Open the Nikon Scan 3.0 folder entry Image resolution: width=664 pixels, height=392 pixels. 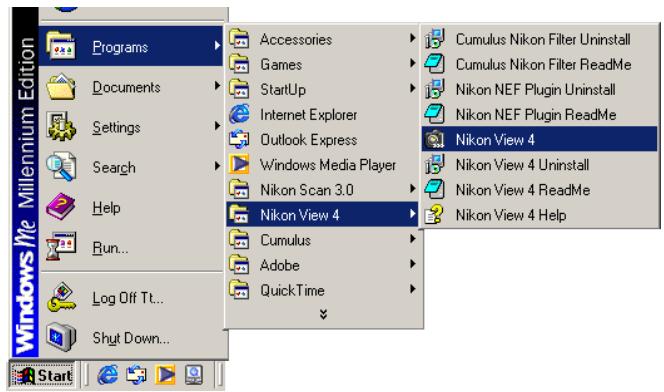[x=323, y=189]
